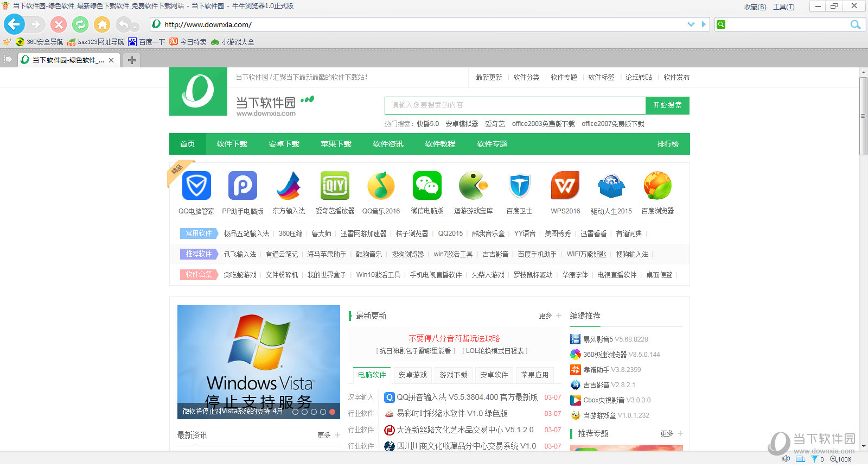Image resolution: width=868 pixels, height=467 pixels.
Task: Click the 开始搜索 button
Action: click(x=667, y=105)
